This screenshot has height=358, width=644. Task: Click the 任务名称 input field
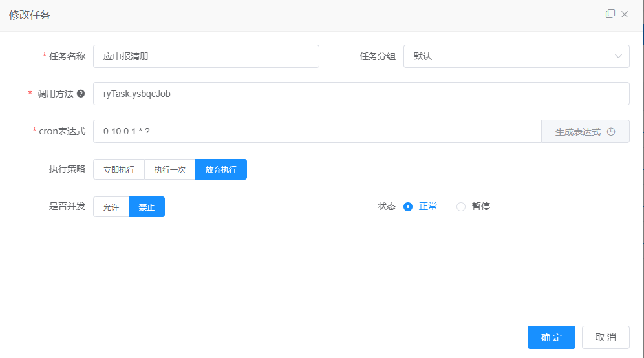tap(206, 56)
